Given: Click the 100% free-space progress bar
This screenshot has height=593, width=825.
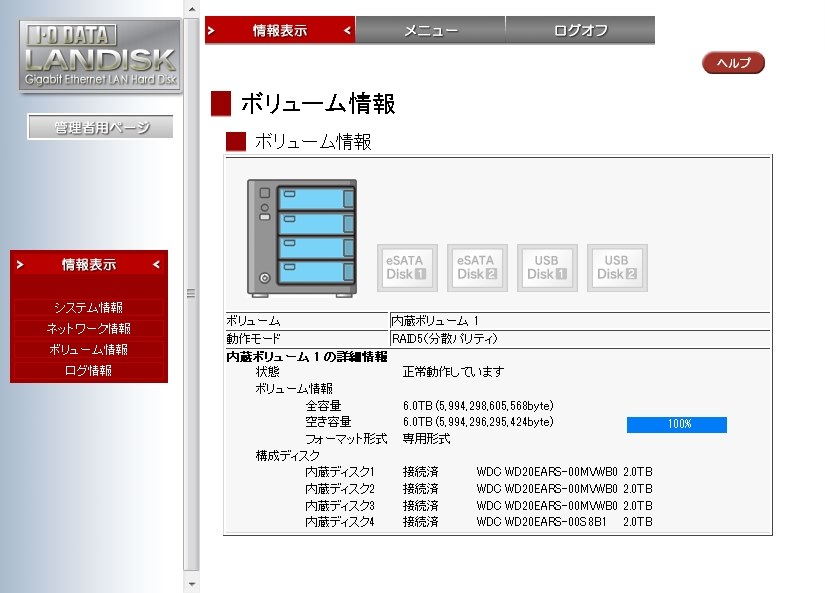Looking at the screenshot, I should [x=677, y=425].
